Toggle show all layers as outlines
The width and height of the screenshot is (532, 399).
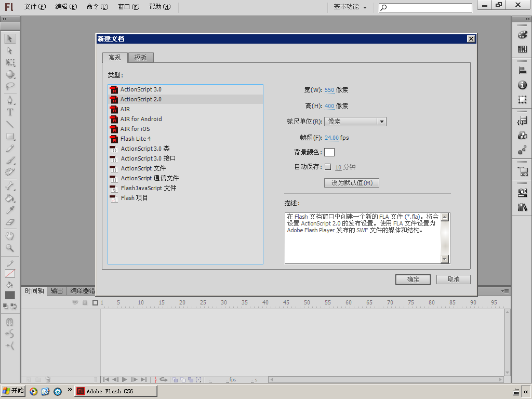pyautogui.click(x=96, y=302)
